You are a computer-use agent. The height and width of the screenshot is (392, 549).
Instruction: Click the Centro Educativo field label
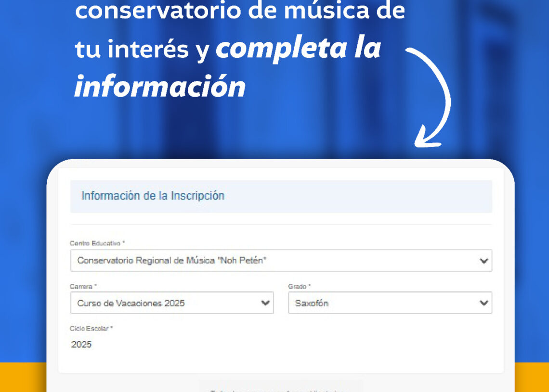coord(97,243)
